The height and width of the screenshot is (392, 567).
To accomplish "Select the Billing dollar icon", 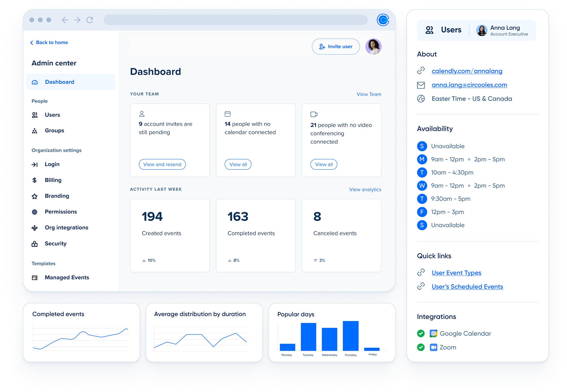I will coord(35,180).
